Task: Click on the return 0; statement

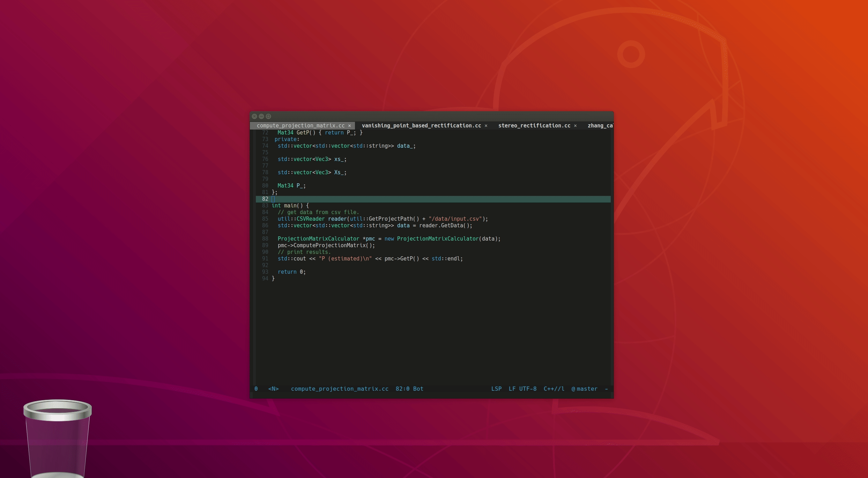Action: (x=291, y=272)
